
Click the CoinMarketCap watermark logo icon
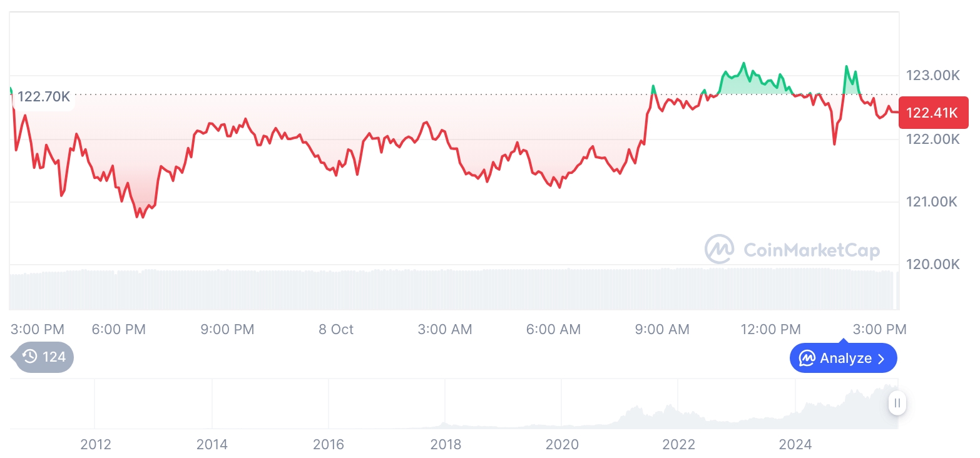720,250
